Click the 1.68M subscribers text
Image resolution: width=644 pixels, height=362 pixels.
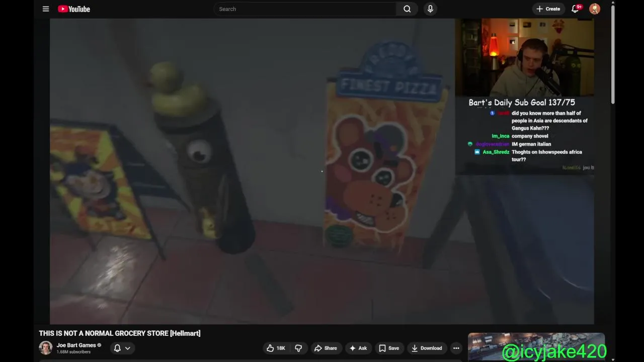(x=73, y=352)
